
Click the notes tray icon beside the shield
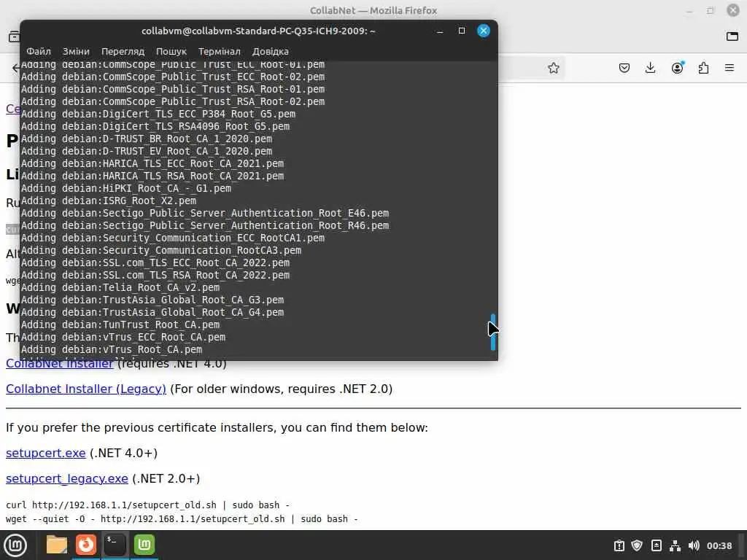pos(656,545)
